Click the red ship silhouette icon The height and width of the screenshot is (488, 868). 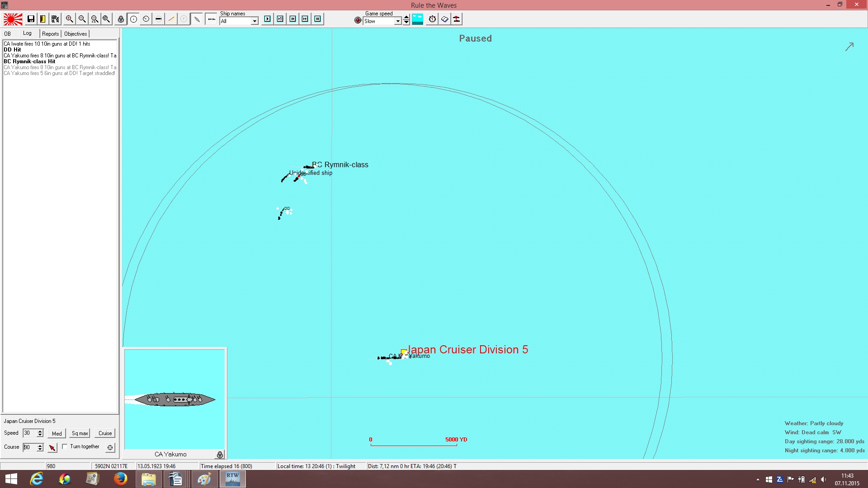(x=457, y=19)
